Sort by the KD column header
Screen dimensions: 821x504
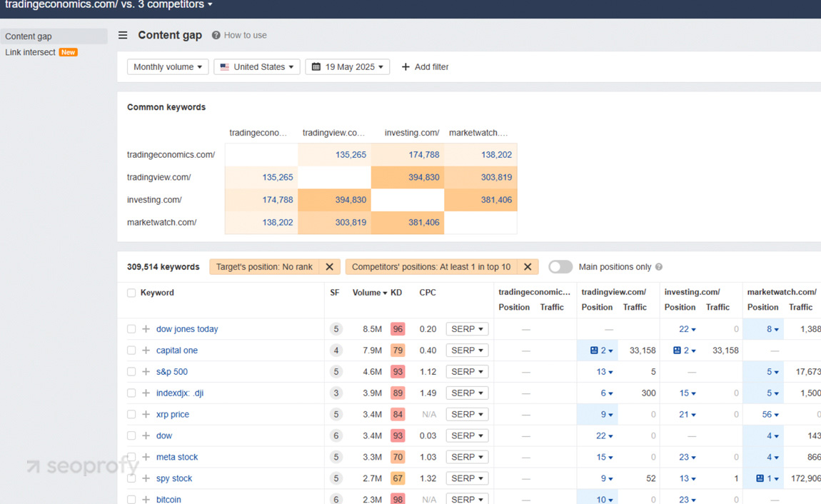[396, 293]
